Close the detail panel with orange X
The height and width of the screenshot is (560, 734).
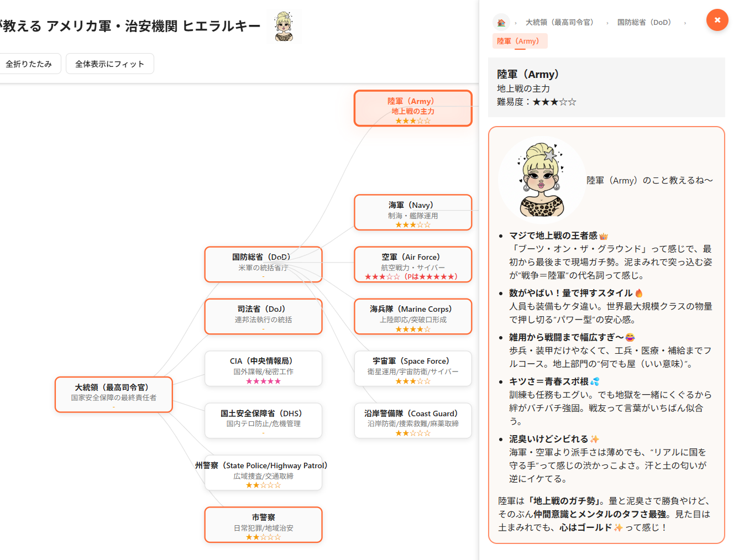point(717,20)
